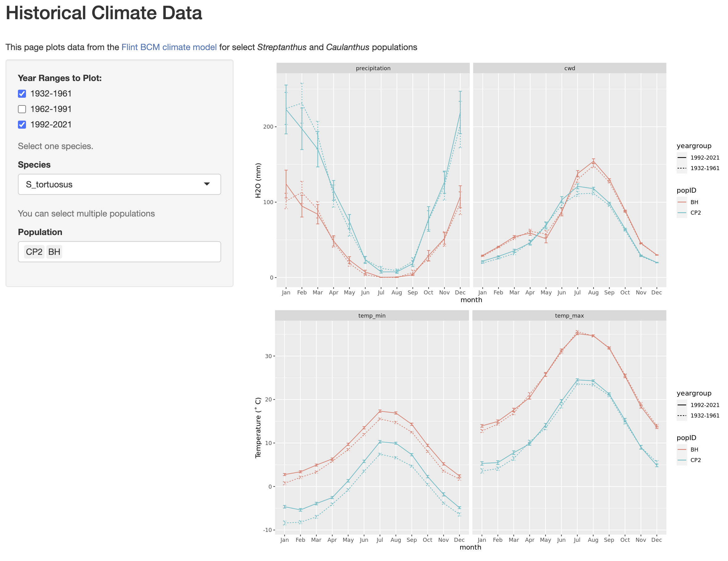The width and height of the screenshot is (728, 561).
Task: Open the Population multi-select field's empty area
Action: 140,252
